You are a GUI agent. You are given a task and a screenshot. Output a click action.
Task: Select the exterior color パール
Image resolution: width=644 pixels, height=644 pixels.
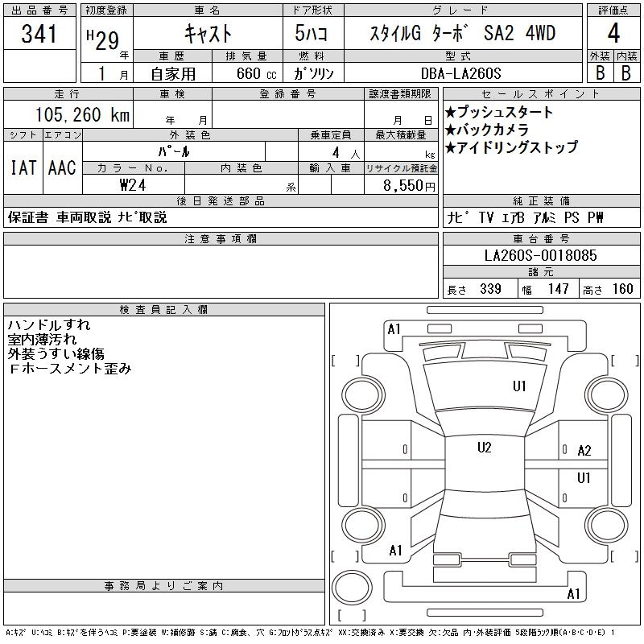(x=174, y=151)
